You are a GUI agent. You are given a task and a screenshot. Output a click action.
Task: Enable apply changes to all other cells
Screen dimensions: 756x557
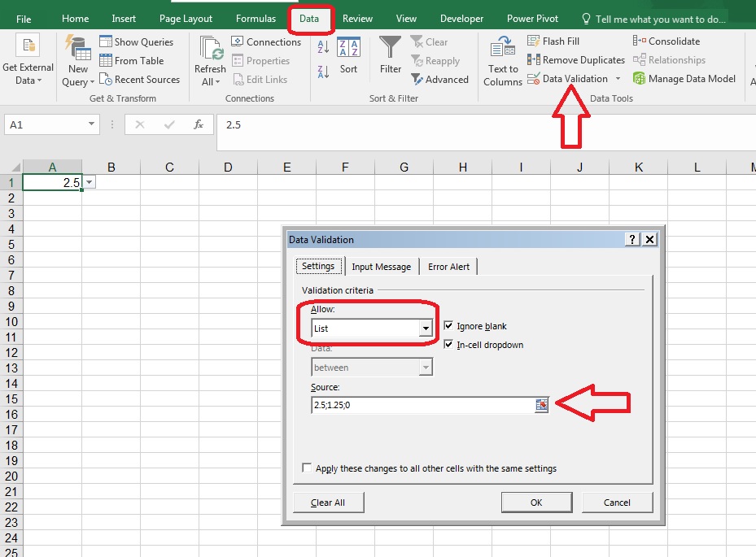[307, 468]
